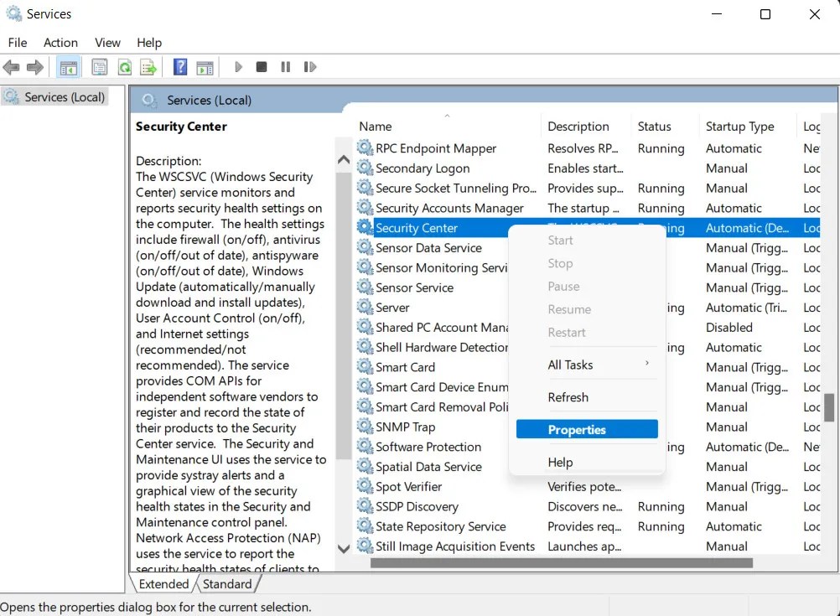Click the Back navigation arrow
Viewport: 840px width, 616px height.
(x=12, y=66)
